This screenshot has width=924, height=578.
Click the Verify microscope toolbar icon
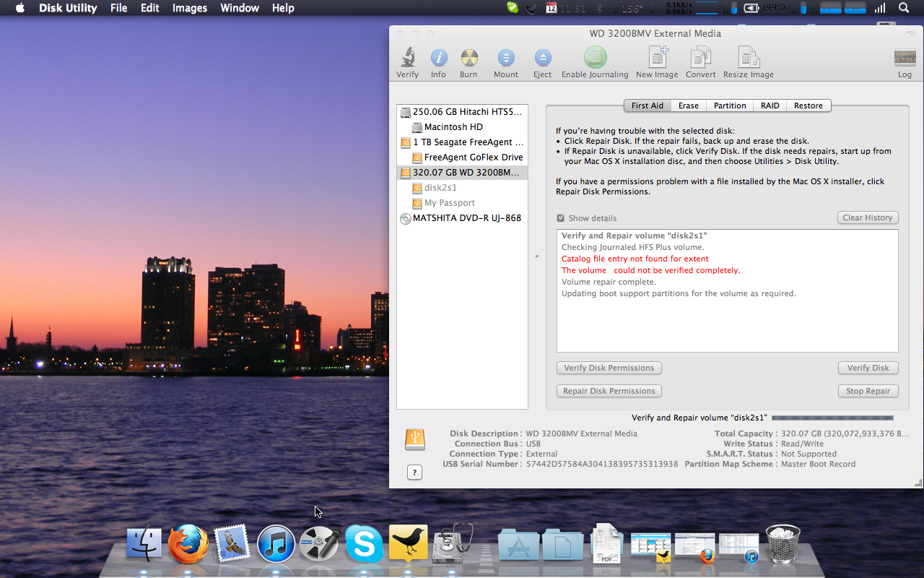407,58
